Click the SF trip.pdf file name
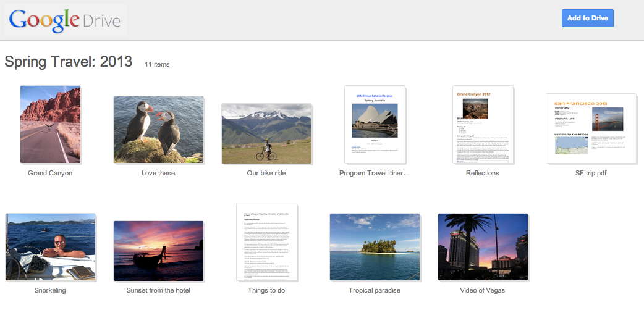Image resolution: width=644 pixels, height=318 pixels. (591, 174)
